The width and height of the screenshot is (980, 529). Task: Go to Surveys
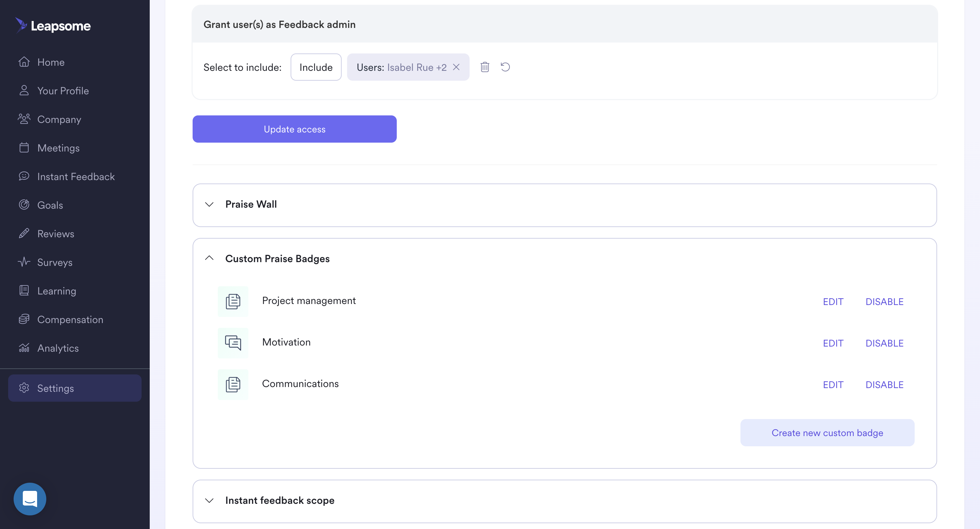click(x=55, y=262)
